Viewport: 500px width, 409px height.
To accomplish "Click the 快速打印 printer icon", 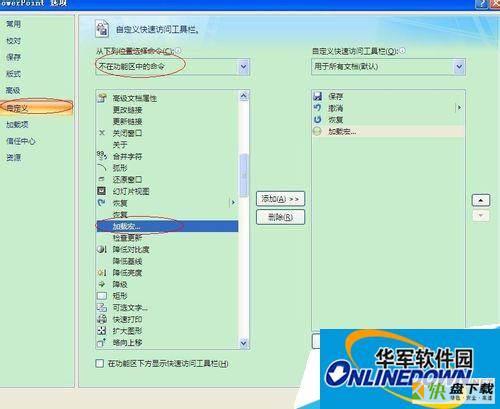I will click(x=102, y=319).
